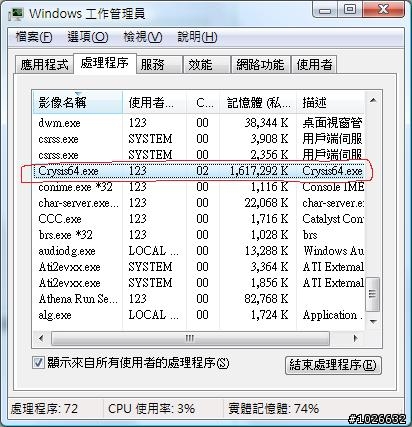This screenshot has height=427, width=412.
Task: Sort by 使用者 column header
Action: 155,103
